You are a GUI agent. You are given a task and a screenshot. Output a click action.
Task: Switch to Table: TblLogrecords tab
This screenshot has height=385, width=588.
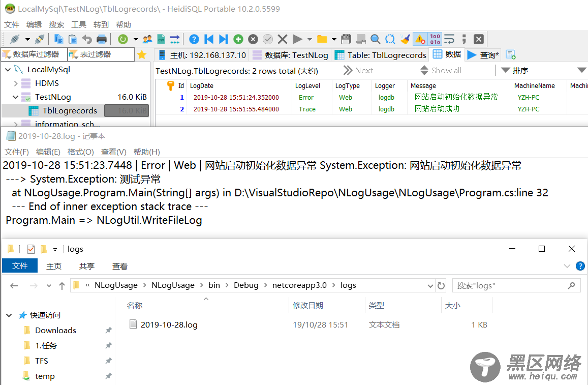tap(381, 55)
